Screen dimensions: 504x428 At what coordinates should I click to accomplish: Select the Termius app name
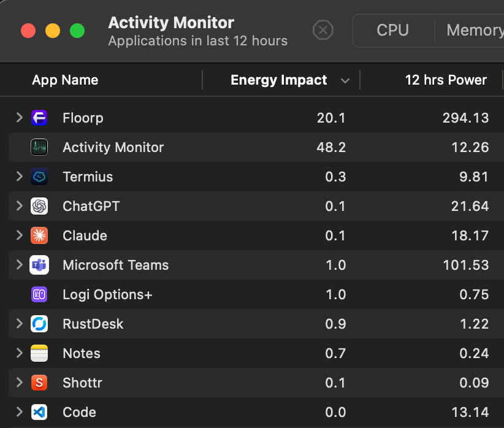[x=88, y=177]
